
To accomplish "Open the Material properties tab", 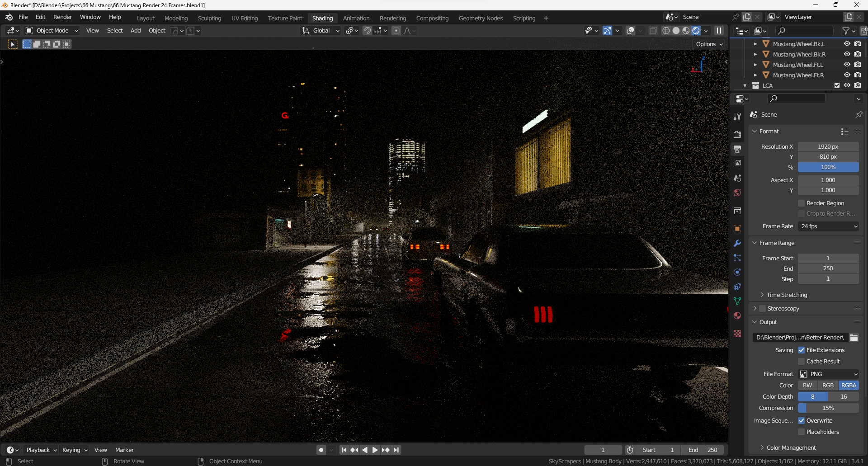I will click(737, 315).
